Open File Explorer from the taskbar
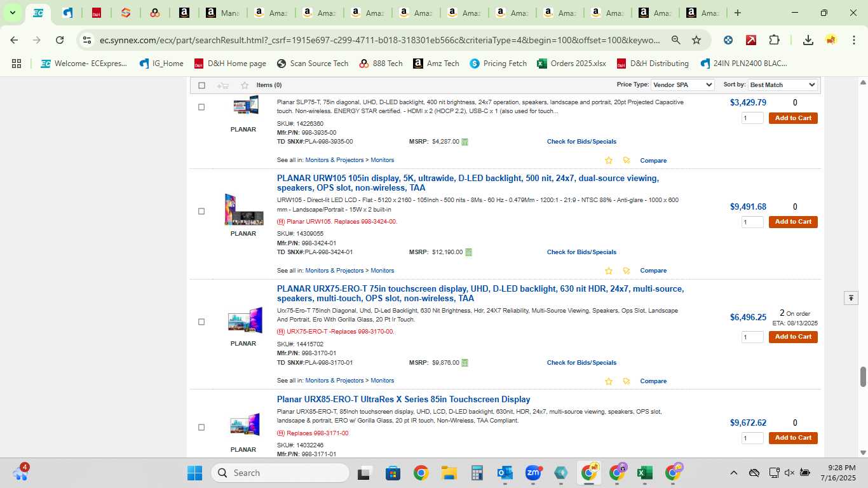This screenshot has height=488, width=868. coord(449,473)
